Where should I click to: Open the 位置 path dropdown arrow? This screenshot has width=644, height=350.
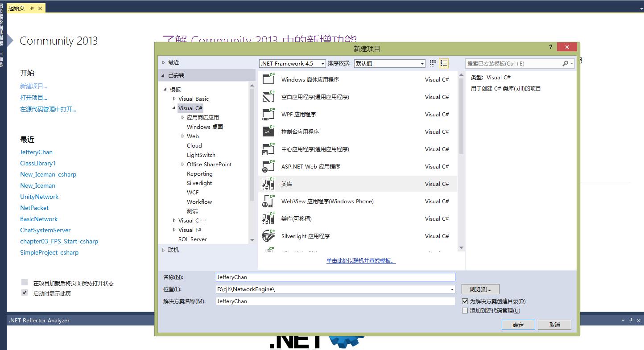[x=452, y=289]
